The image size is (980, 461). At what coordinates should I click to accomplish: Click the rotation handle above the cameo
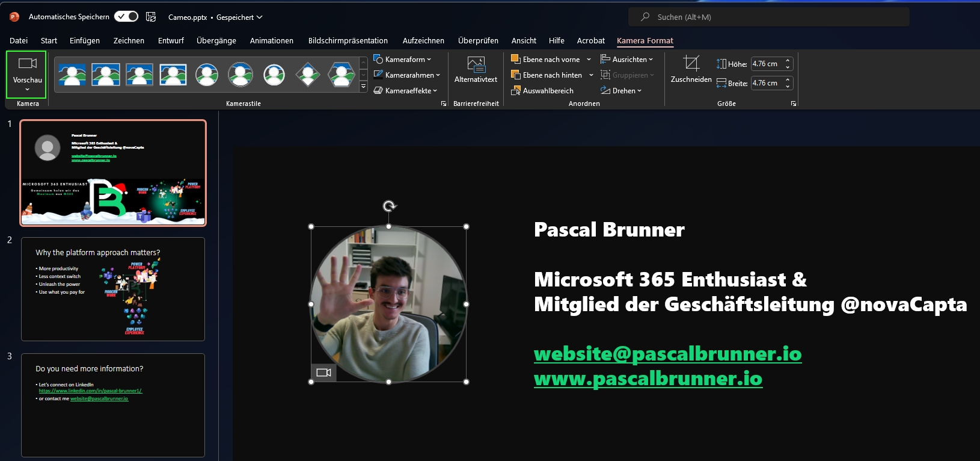[x=389, y=206]
